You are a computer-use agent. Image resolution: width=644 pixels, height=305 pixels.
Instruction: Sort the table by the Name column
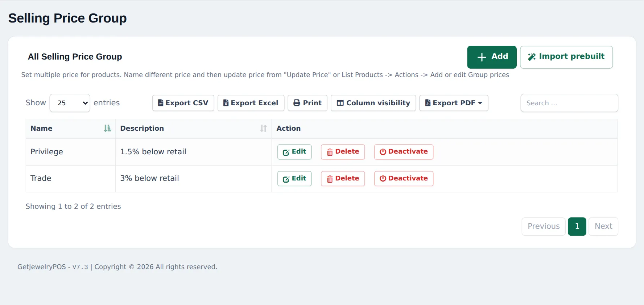click(71, 129)
